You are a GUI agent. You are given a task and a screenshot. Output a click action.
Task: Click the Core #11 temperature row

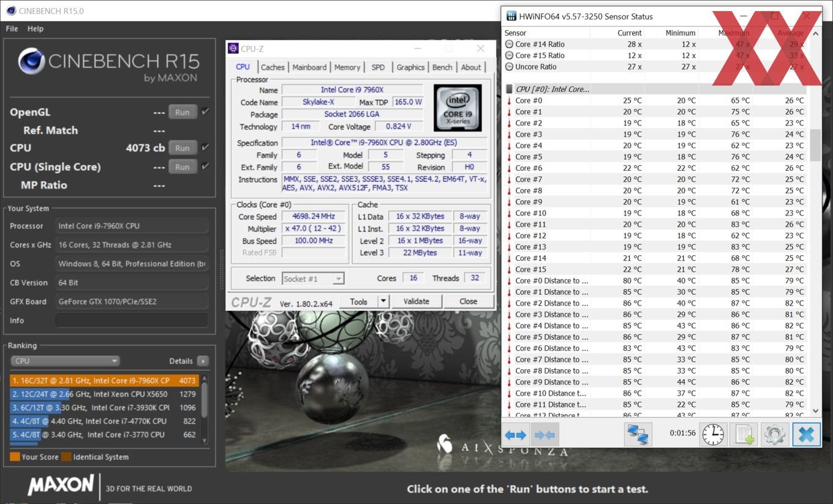(656, 224)
